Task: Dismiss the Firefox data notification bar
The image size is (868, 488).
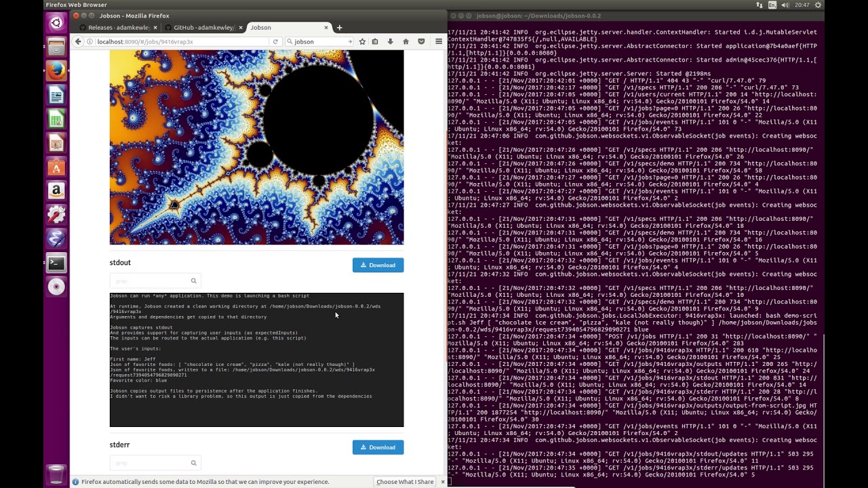Action: (443, 482)
